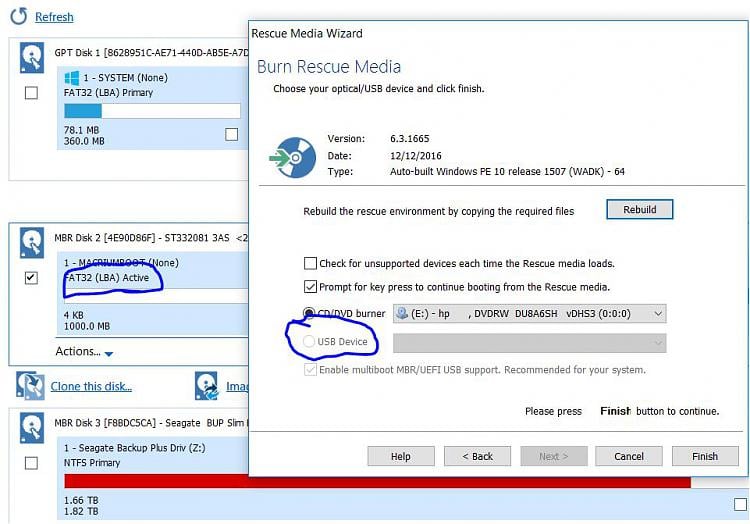This screenshot has width=750, height=524.
Task: Click the Seagate Backup Plus Driv (Z:) label
Action: point(135,448)
